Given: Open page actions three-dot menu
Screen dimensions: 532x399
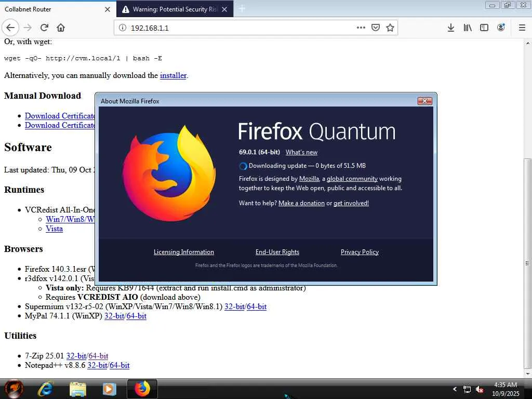Looking at the screenshot, I should (361, 28).
